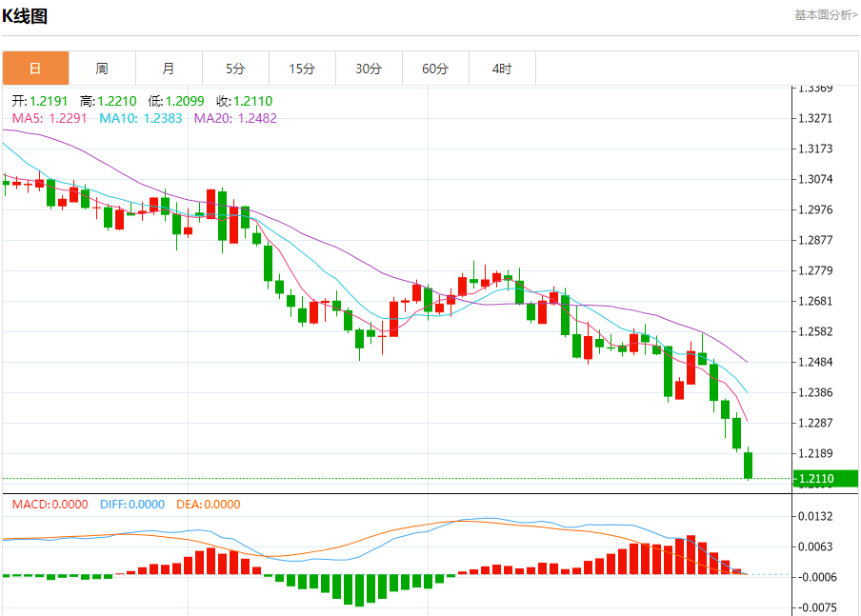Click the DEA:0.0000 label

[x=209, y=504]
